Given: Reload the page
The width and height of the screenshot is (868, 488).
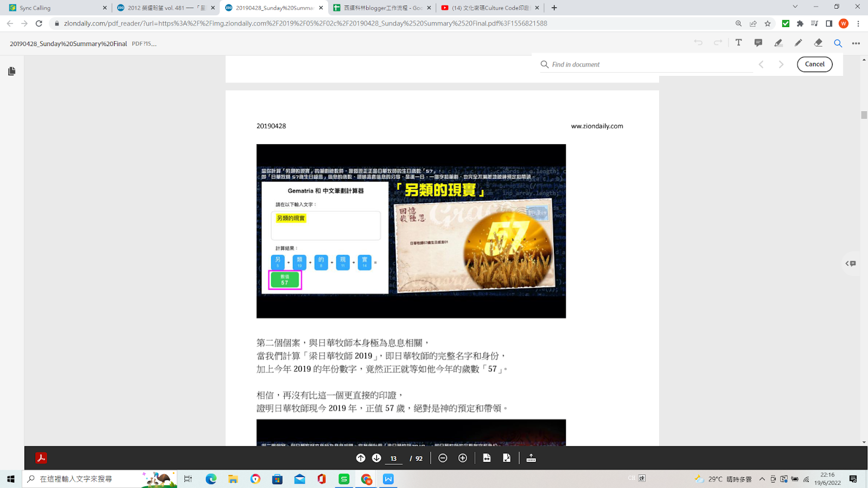Looking at the screenshot, I should pos(39,23).
